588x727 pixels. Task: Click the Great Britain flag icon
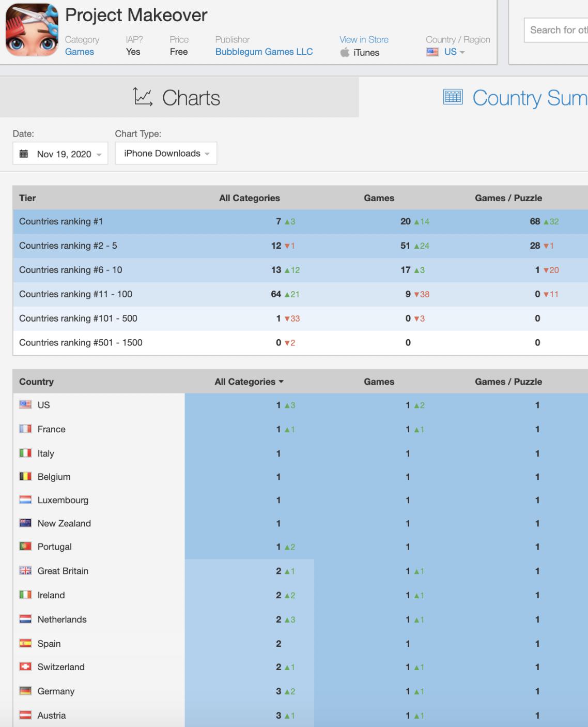[x=25, y=570]
